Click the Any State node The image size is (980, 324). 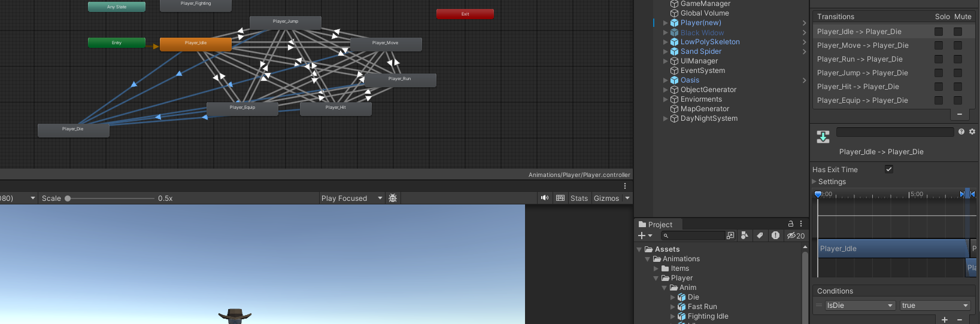point(117,7)
